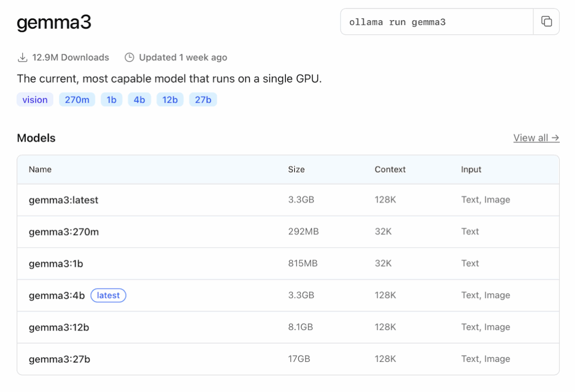Click the 32K context for gemma3:1b
This screenshot has width=575, height=392.
383,263
